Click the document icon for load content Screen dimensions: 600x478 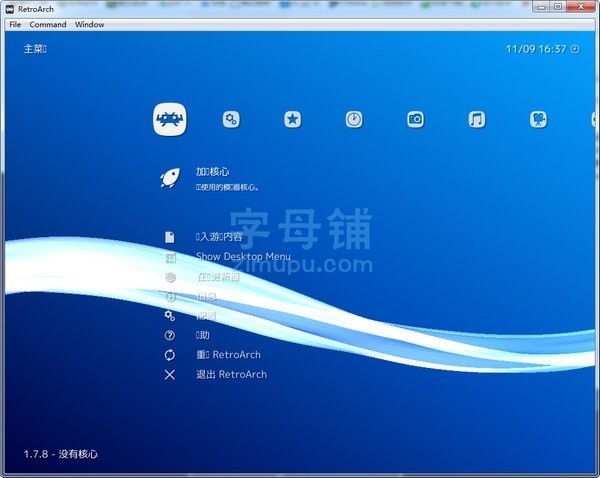point(170,237)
